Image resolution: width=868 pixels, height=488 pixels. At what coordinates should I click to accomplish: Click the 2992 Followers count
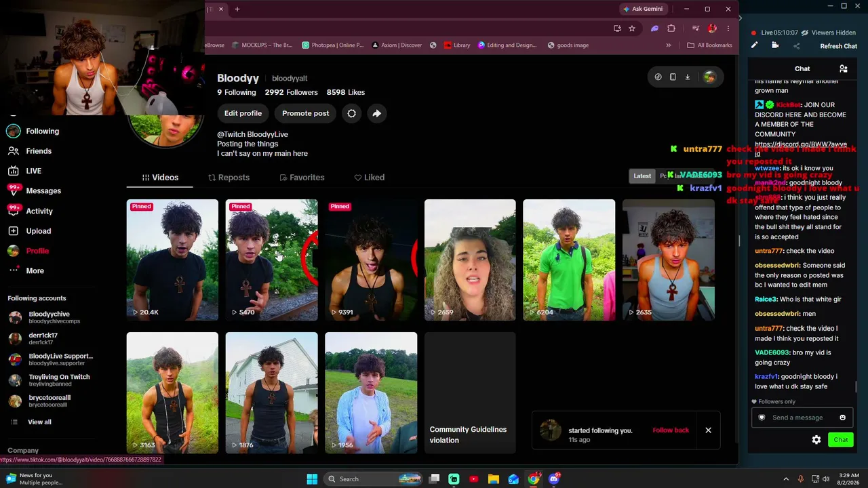point(291,92)
